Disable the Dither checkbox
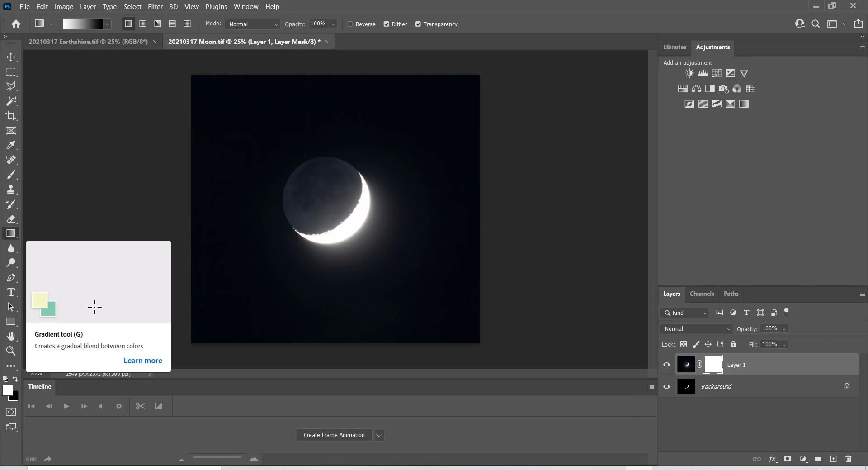The width and height of the screenshot is (868, 470). point(387,24)
